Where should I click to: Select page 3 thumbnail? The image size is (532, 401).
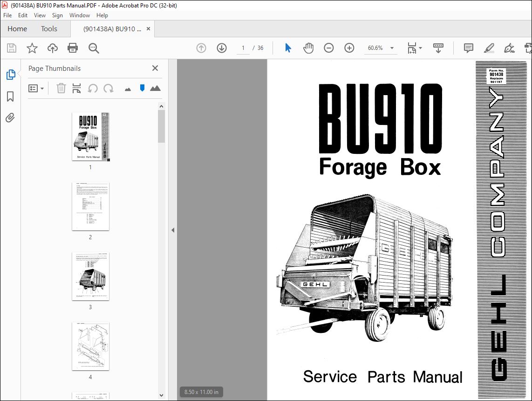pyautogui.click(x=90, y=277)
